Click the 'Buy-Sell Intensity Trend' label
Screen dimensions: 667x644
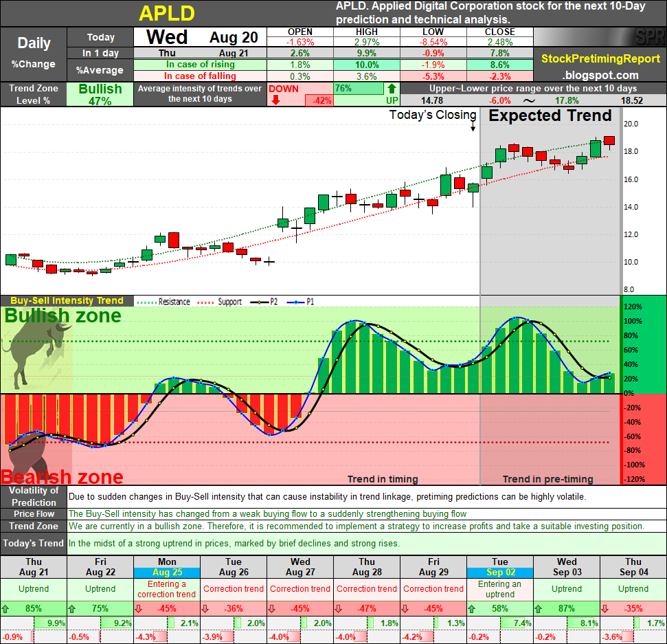click(67, 301)
